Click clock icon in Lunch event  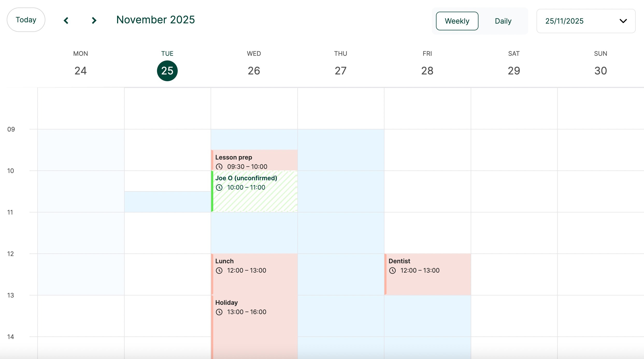tap(219, 271)
